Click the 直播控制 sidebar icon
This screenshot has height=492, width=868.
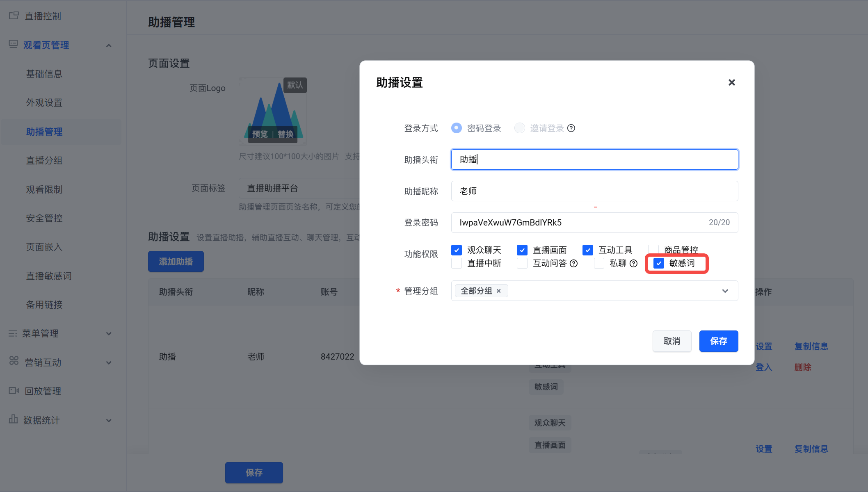(14, 16)
